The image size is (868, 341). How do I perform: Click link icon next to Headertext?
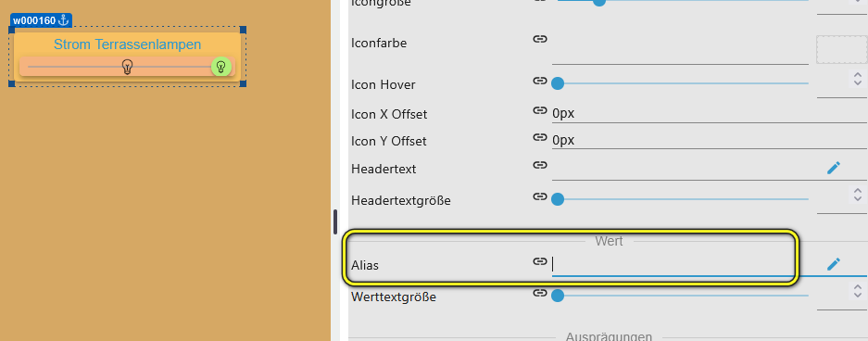[x=540, y=165]
